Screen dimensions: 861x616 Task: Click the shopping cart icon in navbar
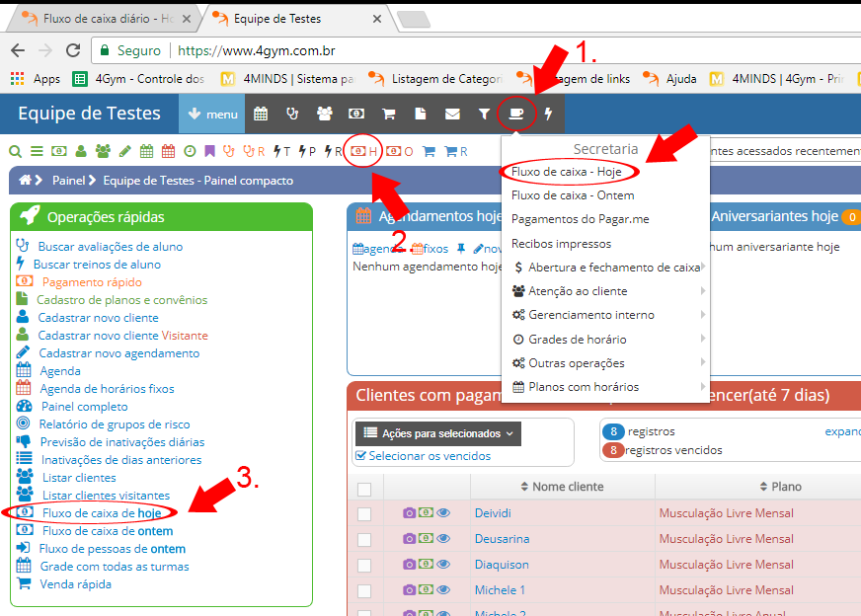tap(389, 115)
